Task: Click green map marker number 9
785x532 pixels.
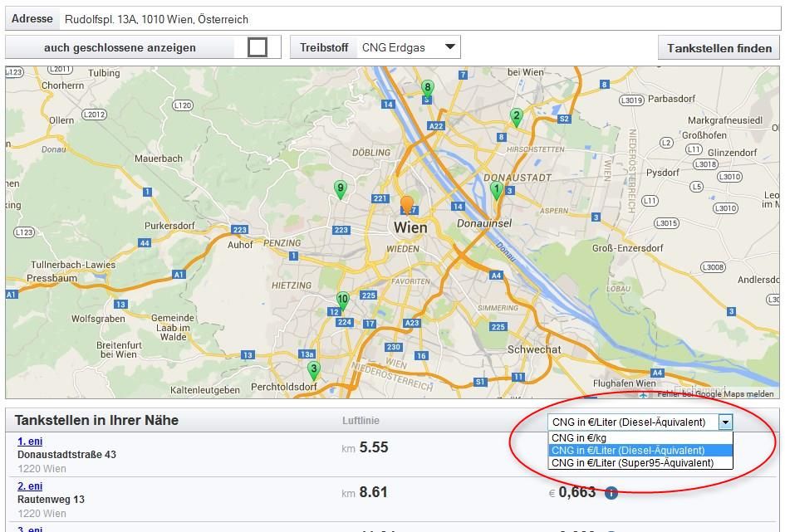Action: tap(341, 190)
